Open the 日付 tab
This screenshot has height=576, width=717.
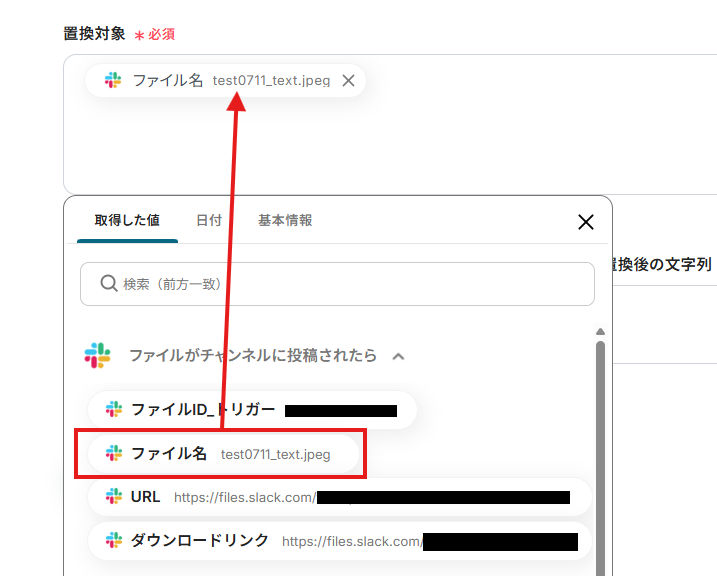tap(209, 220)
